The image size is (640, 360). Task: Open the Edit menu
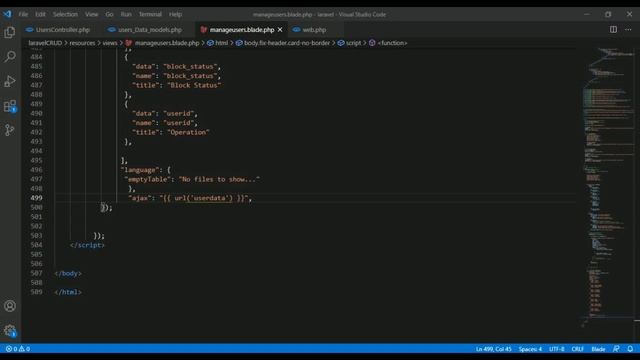(40, 14)
